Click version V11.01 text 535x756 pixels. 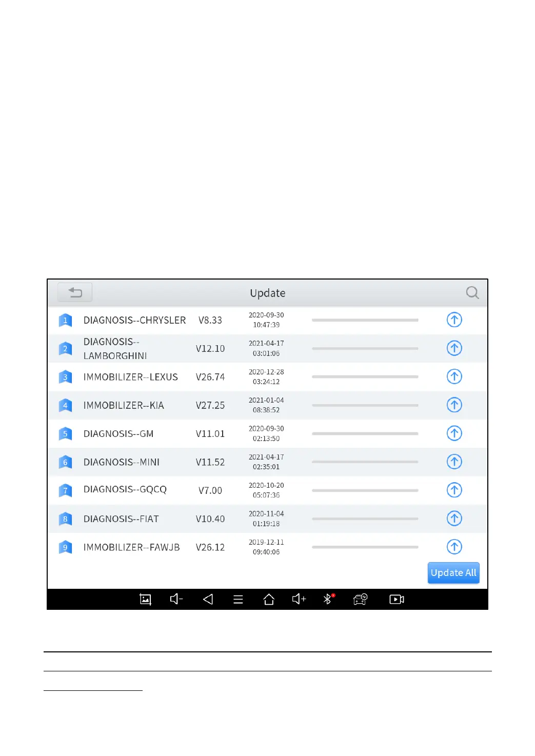point(210,434)
